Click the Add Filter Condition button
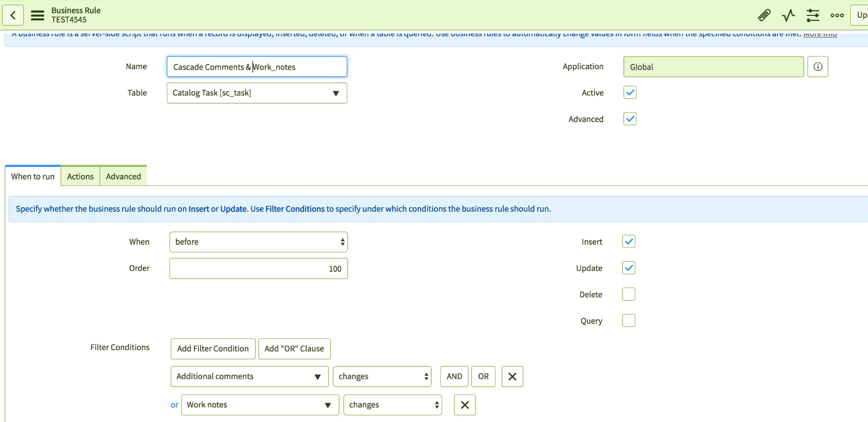Image resolution: width=868 pixels, height=422 pixels. point(213,349)
